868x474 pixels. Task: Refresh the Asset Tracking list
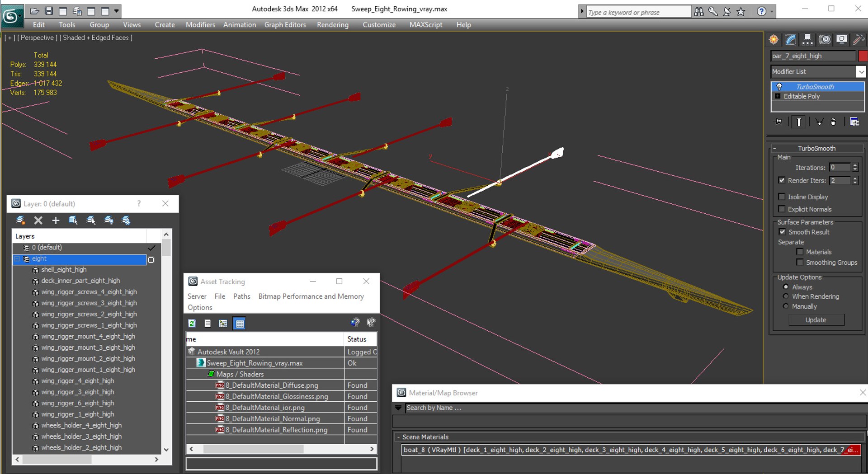click(x=192, y=323)
